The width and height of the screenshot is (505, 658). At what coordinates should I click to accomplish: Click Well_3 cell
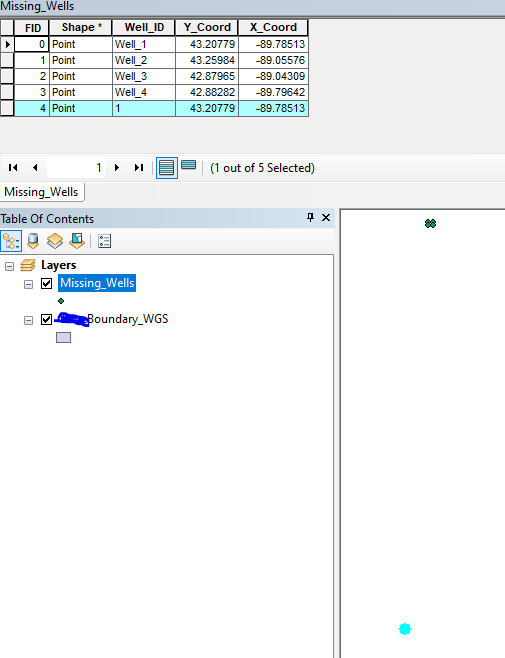(144, 76)
